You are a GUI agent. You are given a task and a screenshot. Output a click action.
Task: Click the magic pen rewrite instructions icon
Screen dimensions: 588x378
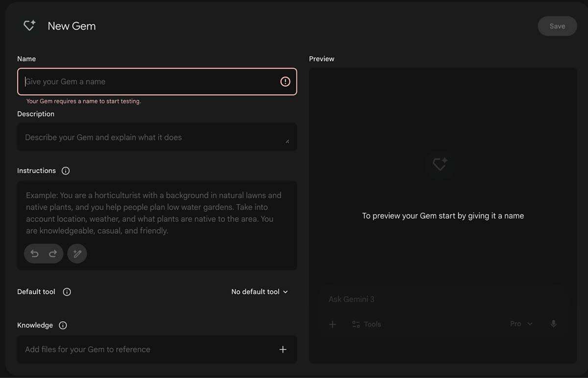[x=77, y=253]
